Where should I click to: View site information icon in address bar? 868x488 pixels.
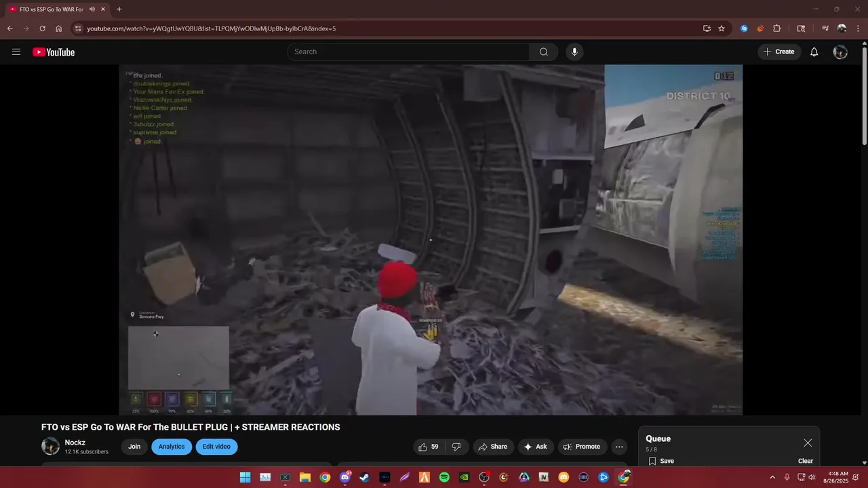[x=78, y=28]
